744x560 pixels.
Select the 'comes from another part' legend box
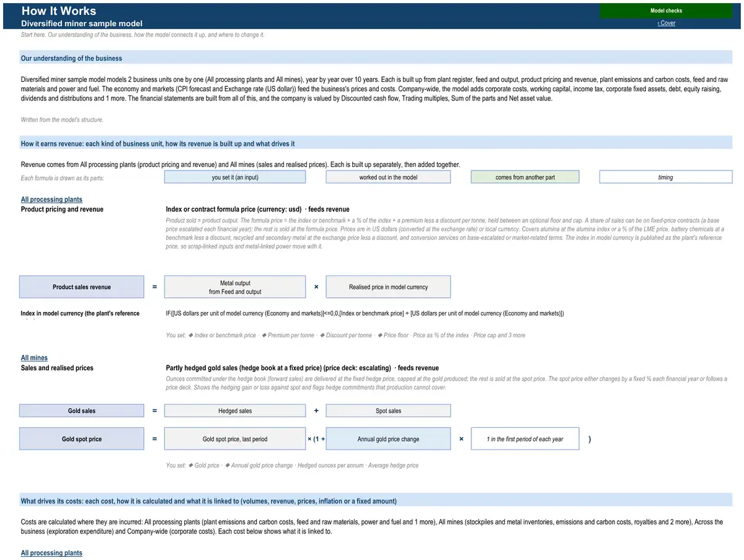525,177
